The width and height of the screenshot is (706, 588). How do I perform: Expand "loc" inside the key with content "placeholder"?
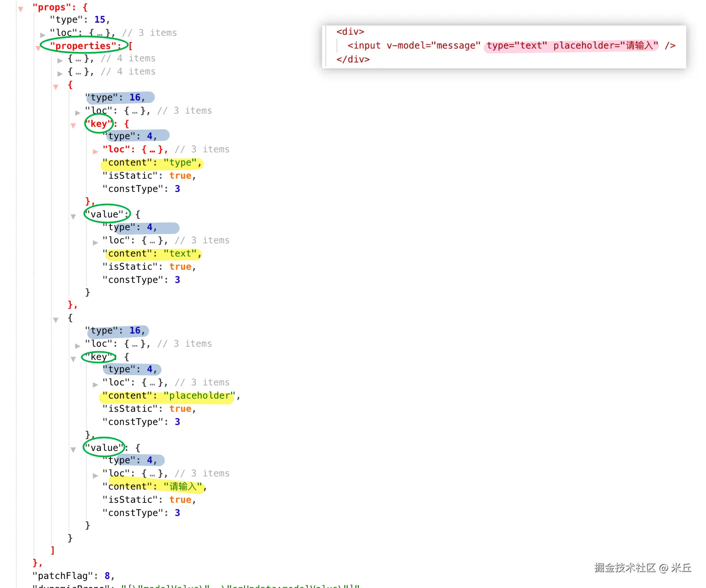click(x=95, y=385)
